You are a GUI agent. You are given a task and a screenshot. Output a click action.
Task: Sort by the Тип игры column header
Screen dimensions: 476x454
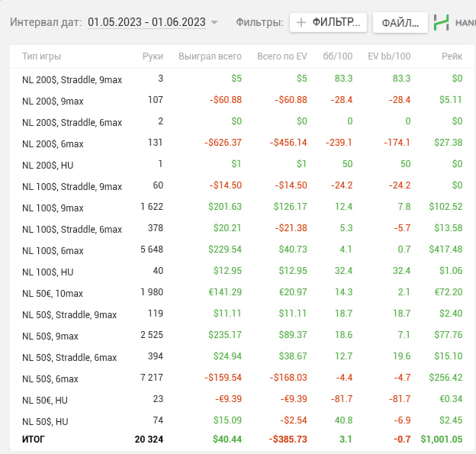(42, 56)
